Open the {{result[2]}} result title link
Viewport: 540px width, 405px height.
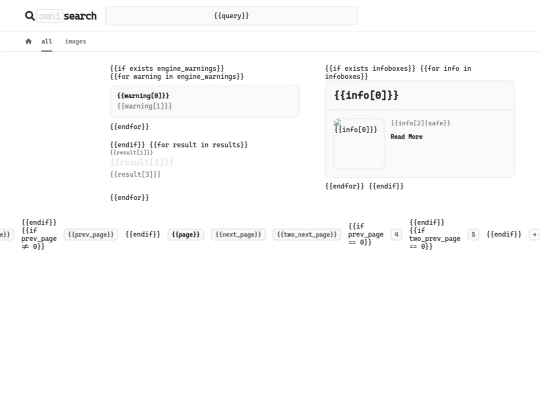coord(142,162)
